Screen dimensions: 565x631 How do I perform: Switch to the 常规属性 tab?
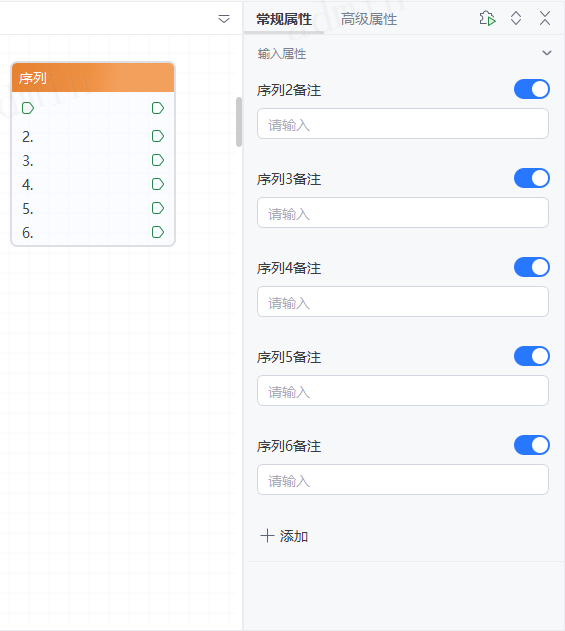(x=284, y=19)
